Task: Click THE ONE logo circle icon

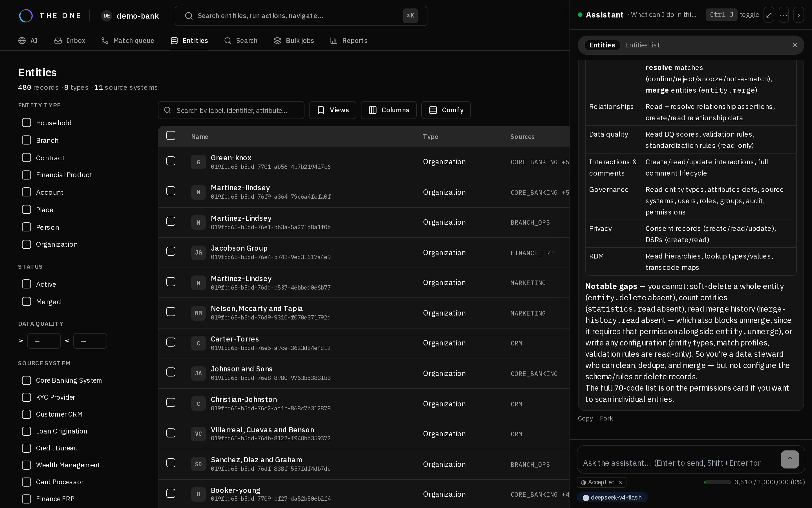Action: pos(26,16)
